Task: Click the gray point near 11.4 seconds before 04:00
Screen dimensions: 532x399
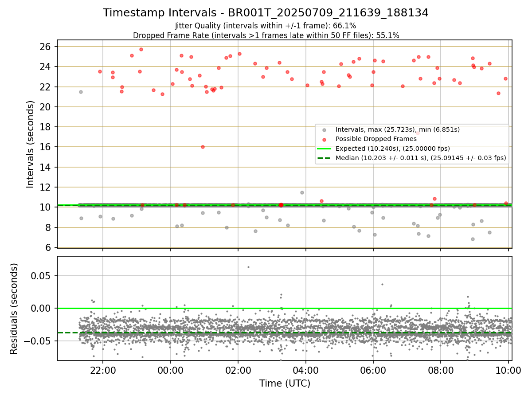Action: 302,192
